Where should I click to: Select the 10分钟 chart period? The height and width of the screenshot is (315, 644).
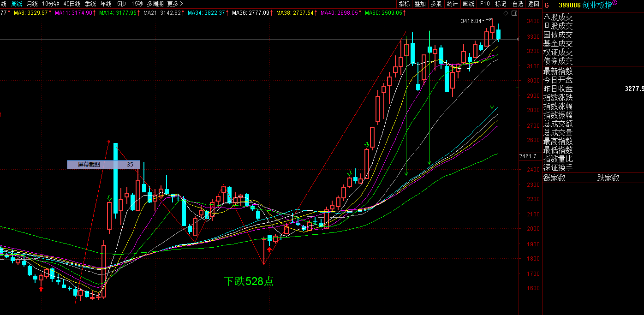click(51, 4)
